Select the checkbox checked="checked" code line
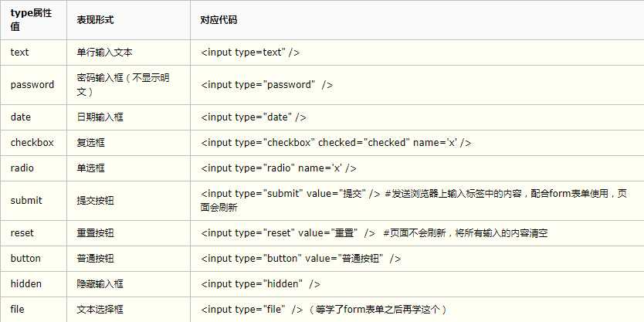Image resolution: width=644 pixels, height=322 pixels. click(336, 143)
